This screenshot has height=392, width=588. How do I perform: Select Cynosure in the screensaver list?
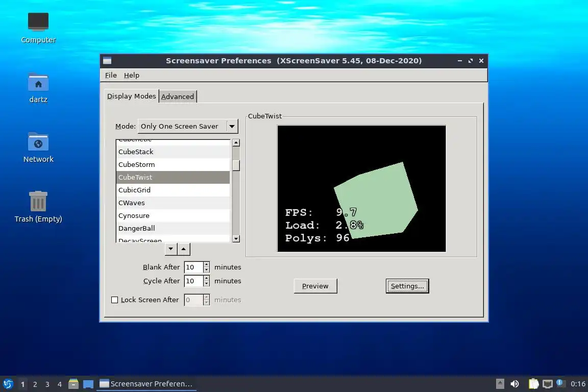(x=173, y=215)
